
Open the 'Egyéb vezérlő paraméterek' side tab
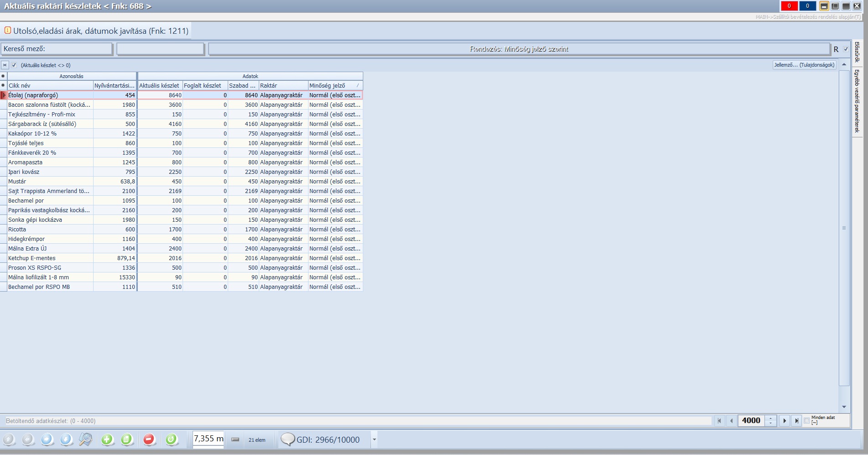click(x=857, y=101)
